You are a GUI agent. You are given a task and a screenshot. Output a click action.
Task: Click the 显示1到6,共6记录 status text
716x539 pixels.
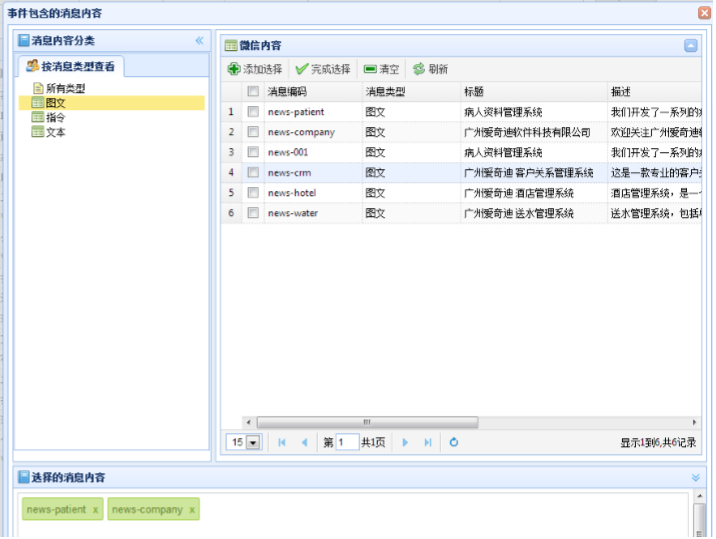(658, 442)
